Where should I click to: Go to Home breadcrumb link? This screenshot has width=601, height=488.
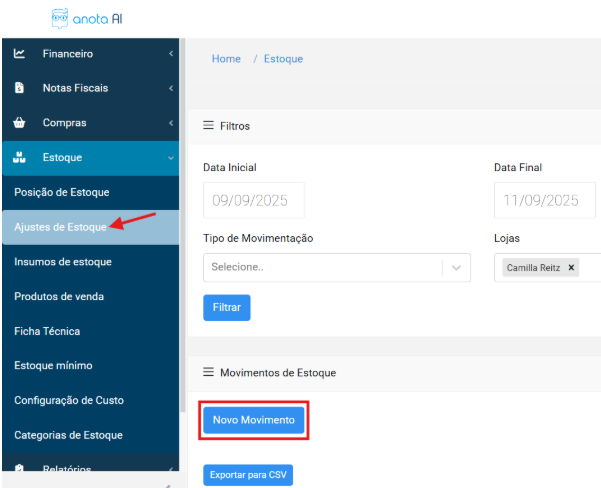tap(226, 59)
